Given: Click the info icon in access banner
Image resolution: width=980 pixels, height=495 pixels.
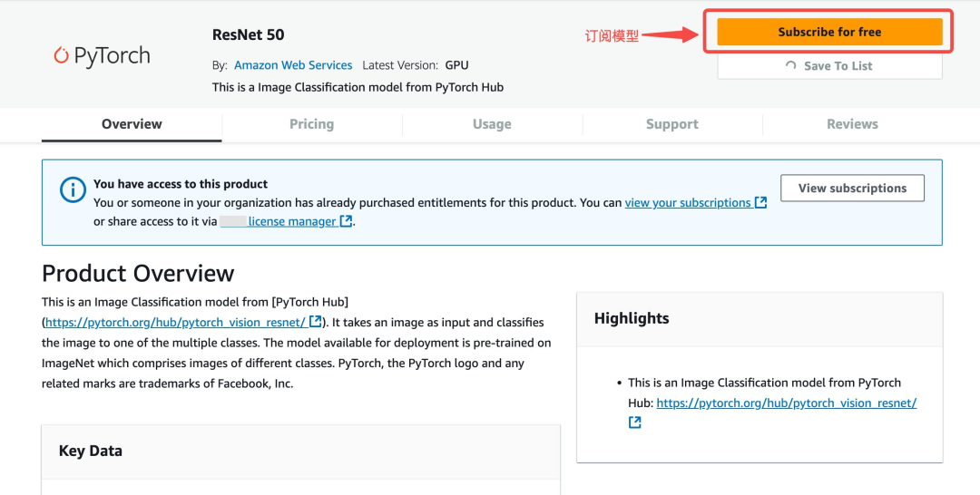Looking at the screenshot, I should tap(73, 189).
